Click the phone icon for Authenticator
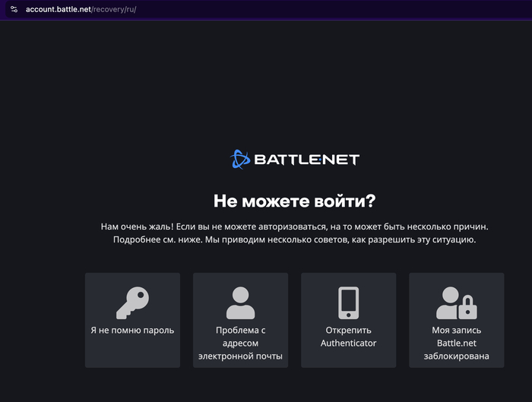This screenshot has height=402, width=532. pos(348,303)
